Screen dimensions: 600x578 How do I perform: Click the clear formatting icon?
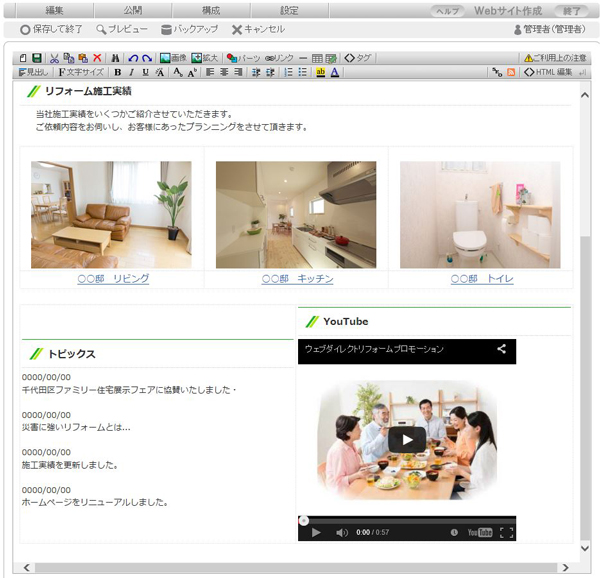(160, 72)
